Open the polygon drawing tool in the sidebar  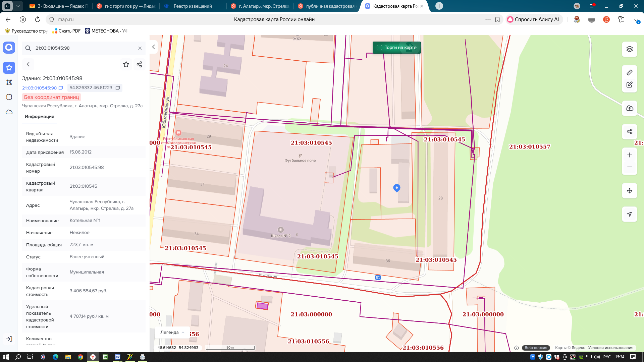coord(9,82)
